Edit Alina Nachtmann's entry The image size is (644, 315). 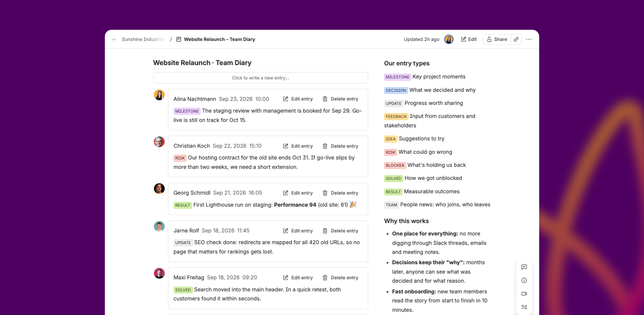[298, 99]
